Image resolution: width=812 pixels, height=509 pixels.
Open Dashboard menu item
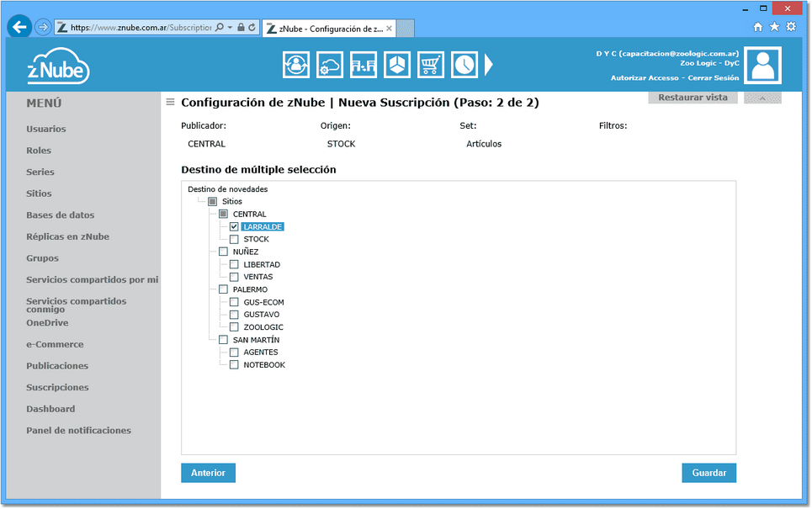point(50,409)
